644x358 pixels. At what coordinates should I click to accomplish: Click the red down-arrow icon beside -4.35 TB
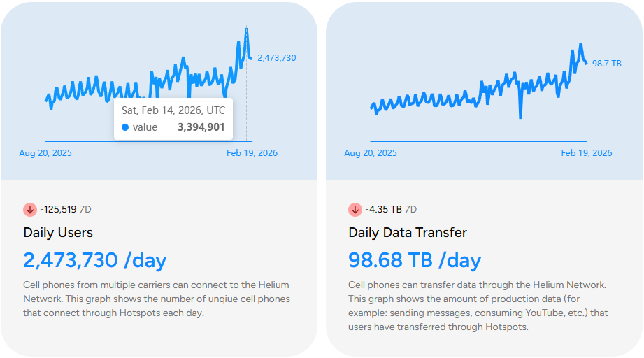pyautogui.click(x=355, y=209)
